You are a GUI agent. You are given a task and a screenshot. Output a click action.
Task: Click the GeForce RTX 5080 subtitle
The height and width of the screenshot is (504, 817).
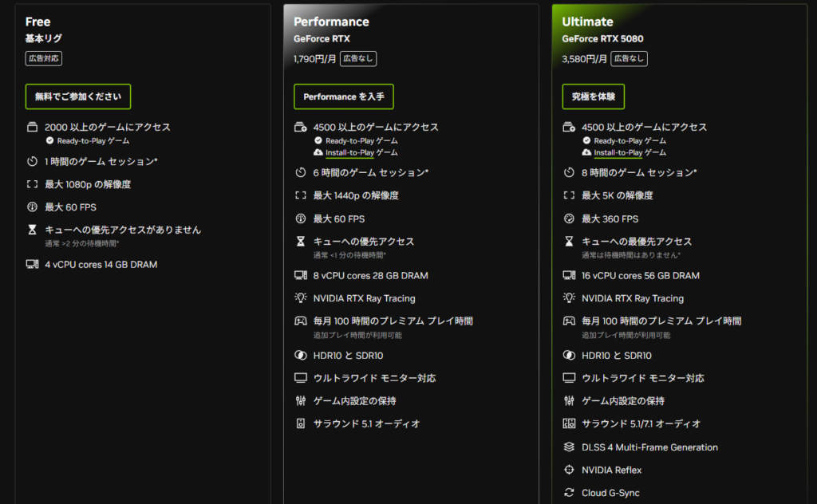click(x=602, y=38)
